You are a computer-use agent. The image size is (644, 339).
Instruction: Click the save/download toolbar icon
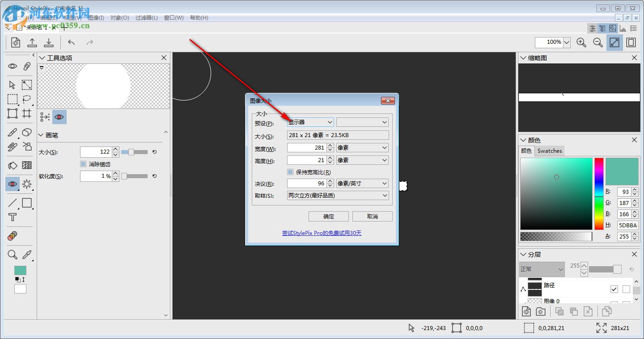point(49,42)
